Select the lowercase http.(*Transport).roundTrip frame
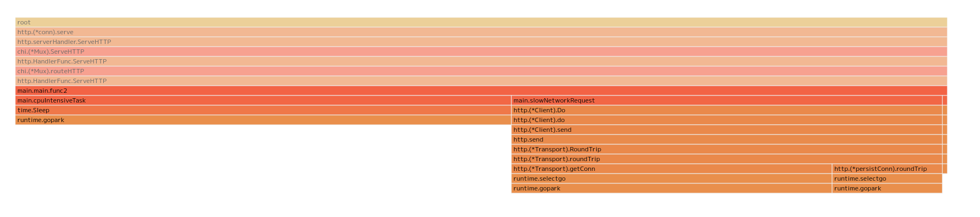Viewport: 980px width, 217px height. point(727,159)
